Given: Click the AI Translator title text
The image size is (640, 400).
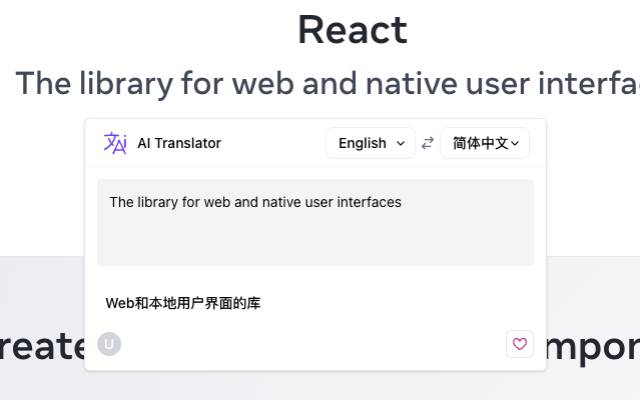Looking at the screenshot, I should [179, 143].
